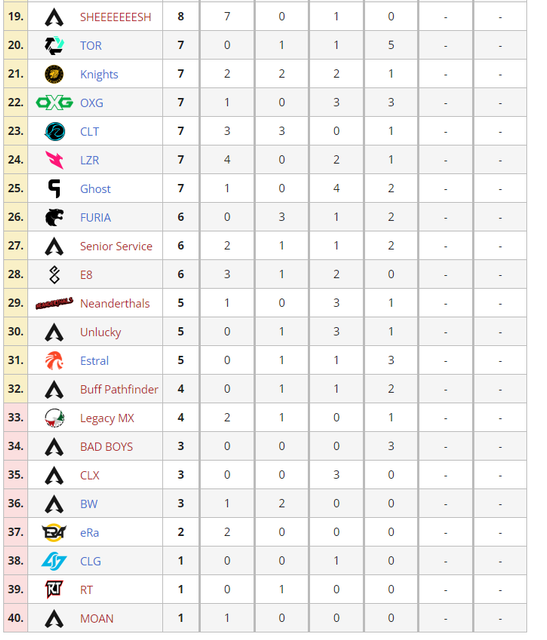Viewport: 547px width, 640px height.
Task: Click the FURIA panther logo
Action: point(54,217)
